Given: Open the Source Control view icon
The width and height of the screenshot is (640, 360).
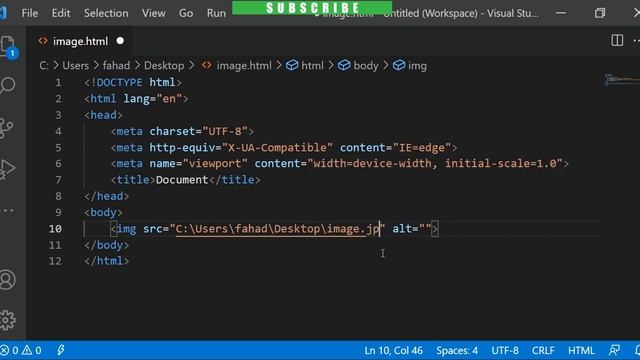Looking at the screenshot, I should click(x=6, y=128).
